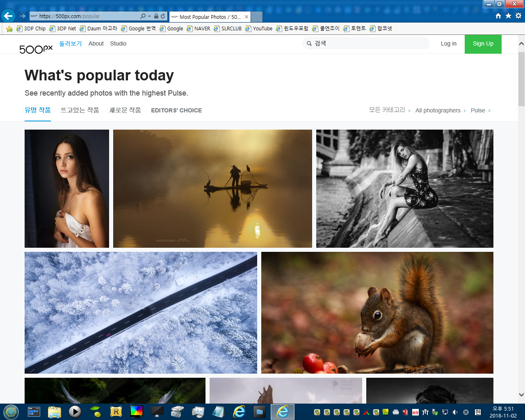
Task: Close the Most Popular Photos tab
Action: tap(247, 17)
